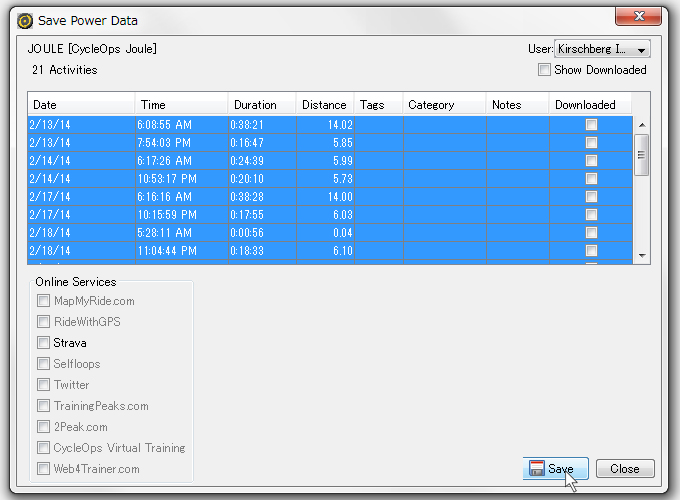The image size is (680, 500).
Task: Click the Close button
Action: (625, 469)
